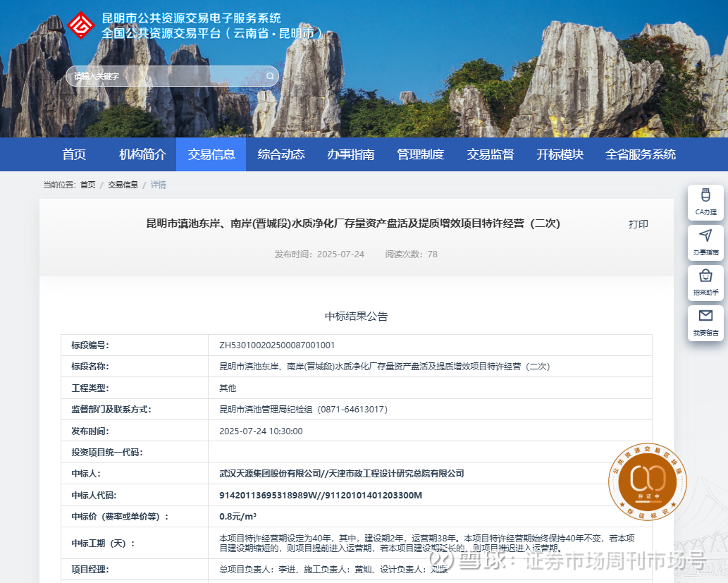
Task: Select the 交易信息 navigation tab
Action: click(x=211, y=154)
